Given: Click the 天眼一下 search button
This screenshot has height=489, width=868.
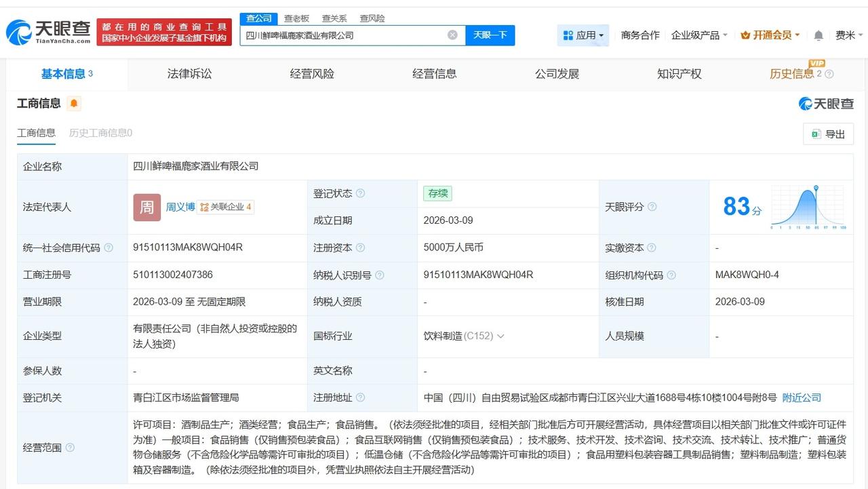Looking at the screenshot, I should pyautogui.click(x=490, y=35).
